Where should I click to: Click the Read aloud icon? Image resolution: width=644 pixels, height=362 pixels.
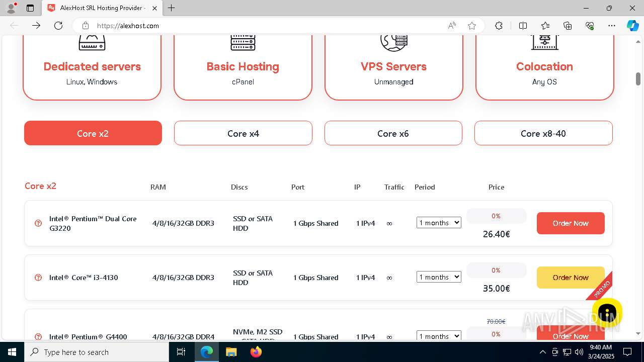[x=452, y=26]
